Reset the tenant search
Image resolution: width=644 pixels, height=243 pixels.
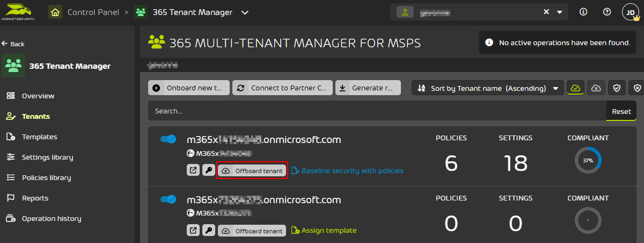(621, 111)
